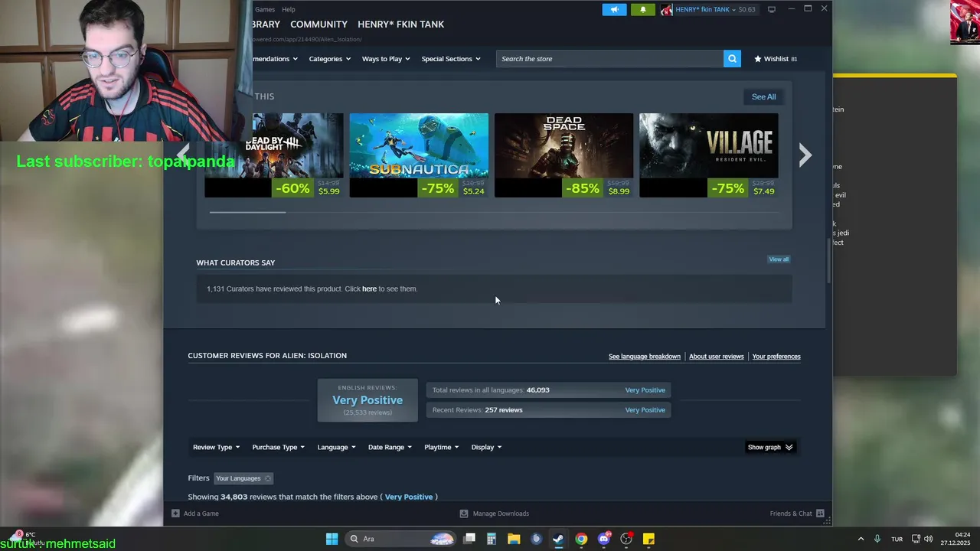Show hidden system tray icons
Image resolution: width=980 pixels, height=551 pixels.
[861, 539]
